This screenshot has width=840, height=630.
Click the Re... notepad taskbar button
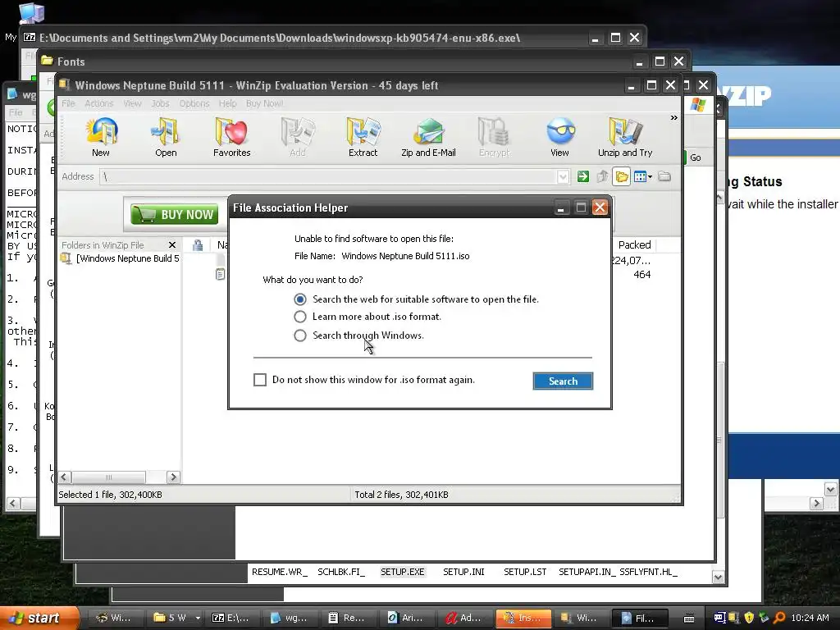(347, 618)
